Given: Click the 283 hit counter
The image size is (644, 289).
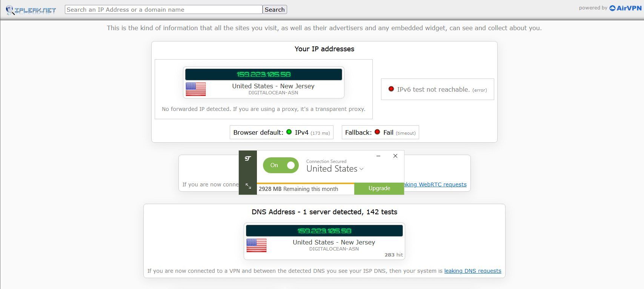Looking at the screenshot, I should 393,255.
